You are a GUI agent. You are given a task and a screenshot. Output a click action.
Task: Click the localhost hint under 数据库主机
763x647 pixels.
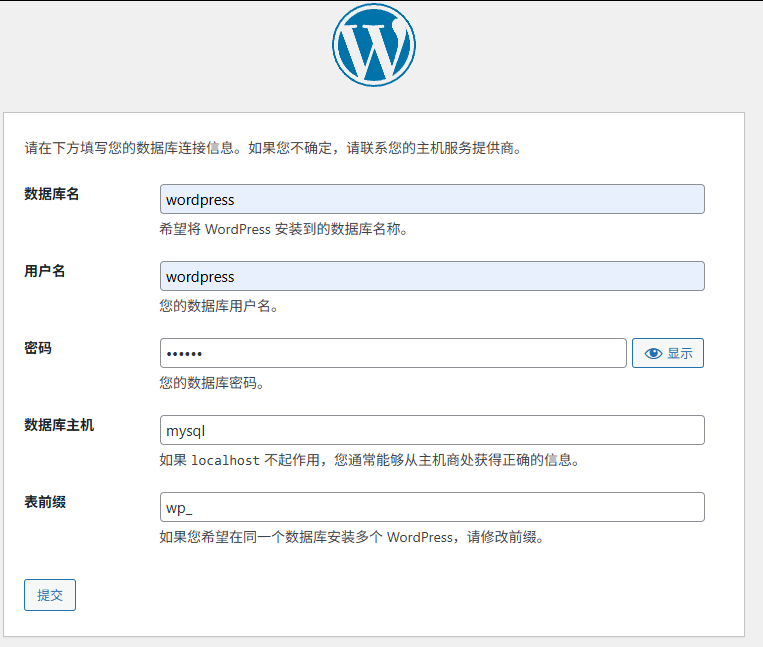[x=370, y=460]
